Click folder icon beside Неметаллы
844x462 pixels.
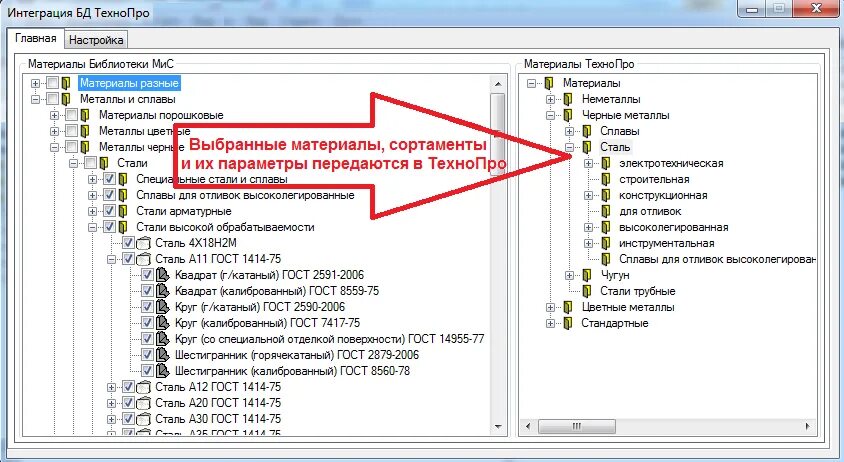click(x=568, y=100)
